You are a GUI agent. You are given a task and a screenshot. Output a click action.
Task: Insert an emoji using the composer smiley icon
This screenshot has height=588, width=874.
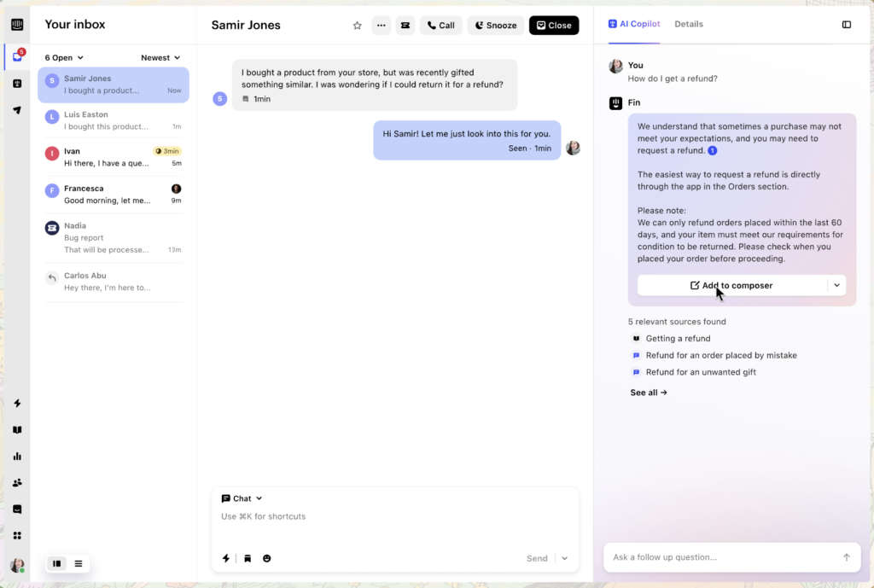(x=266, y=558)
